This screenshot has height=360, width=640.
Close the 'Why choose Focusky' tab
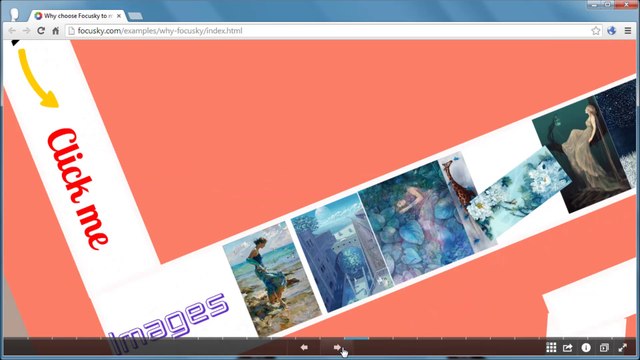(119, 16)
